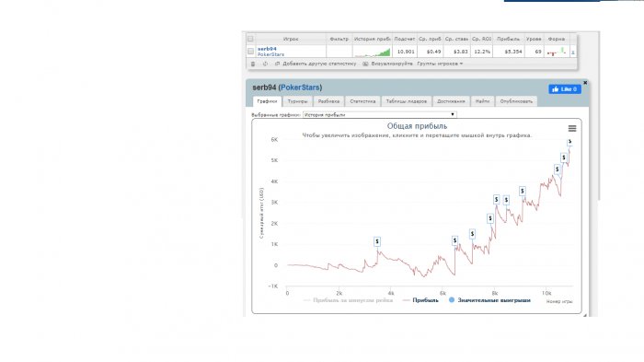Switch to the 'Графики' tab

pyautogui.click(x=267, y=101)
